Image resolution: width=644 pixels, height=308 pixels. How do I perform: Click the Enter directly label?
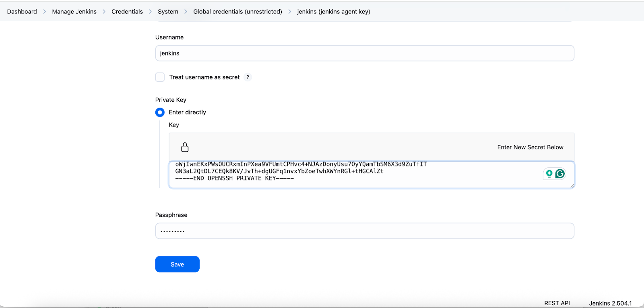pos(187,112)
